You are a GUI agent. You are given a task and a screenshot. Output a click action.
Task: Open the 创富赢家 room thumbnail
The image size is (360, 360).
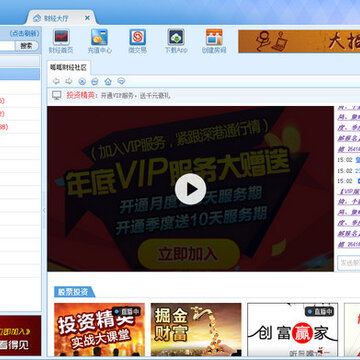coord(292,329)
